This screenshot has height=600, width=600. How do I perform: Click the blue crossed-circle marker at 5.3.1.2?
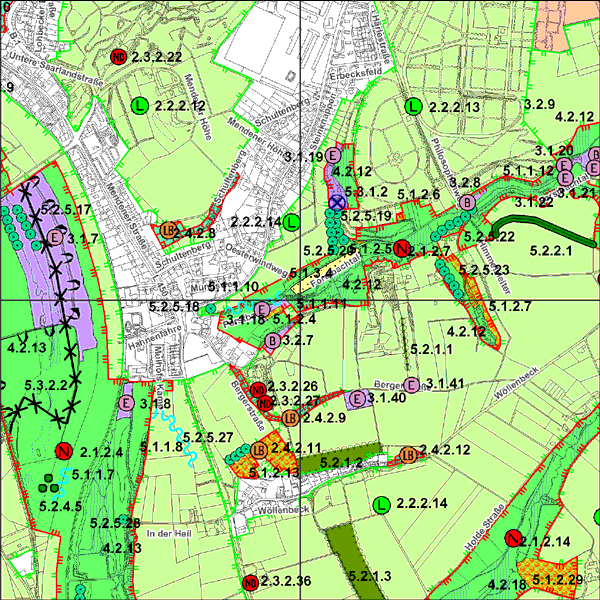coord(337,202)
